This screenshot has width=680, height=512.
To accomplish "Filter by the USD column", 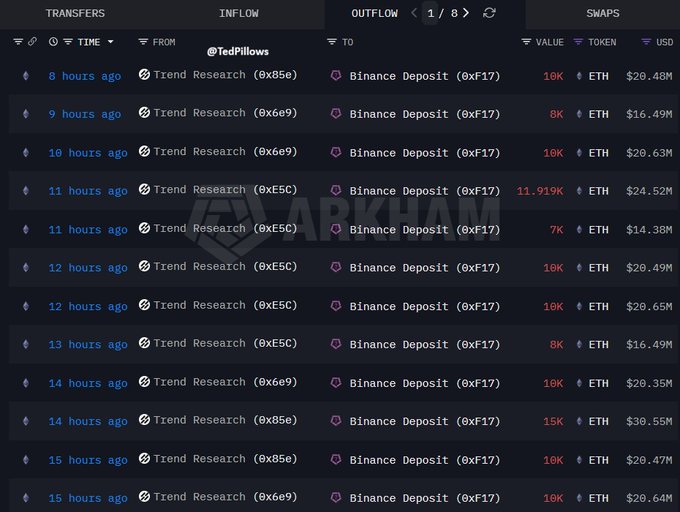I will point(646,42).
